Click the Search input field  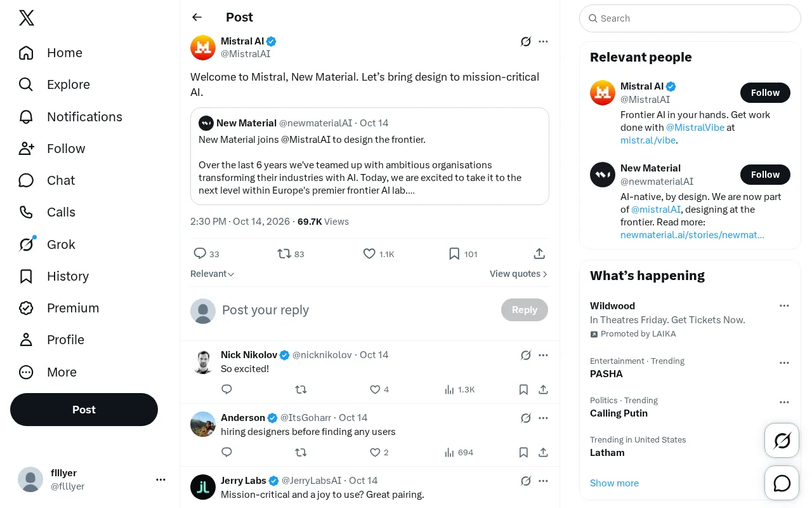click(x=690, y=18)
